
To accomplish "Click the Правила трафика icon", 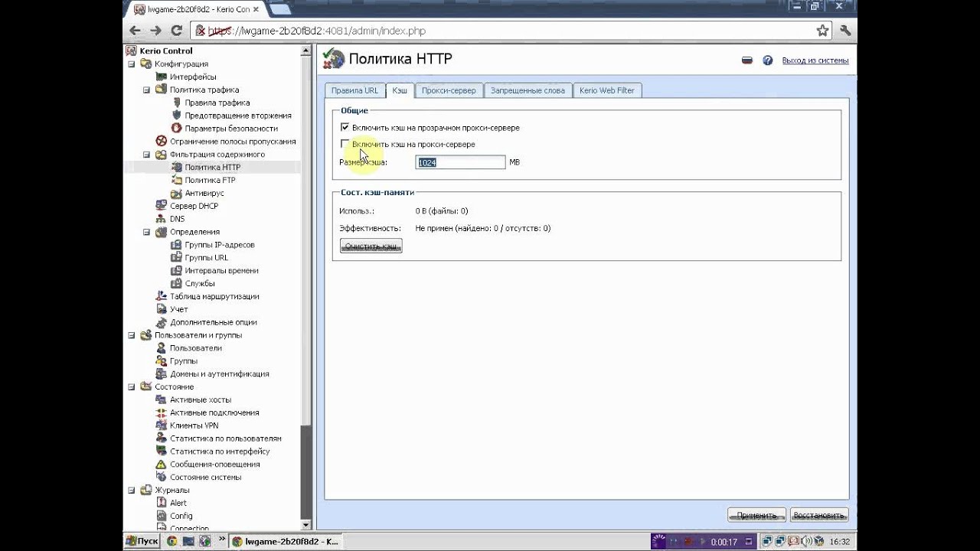I will pyautogui.click(x=176, y=103).
